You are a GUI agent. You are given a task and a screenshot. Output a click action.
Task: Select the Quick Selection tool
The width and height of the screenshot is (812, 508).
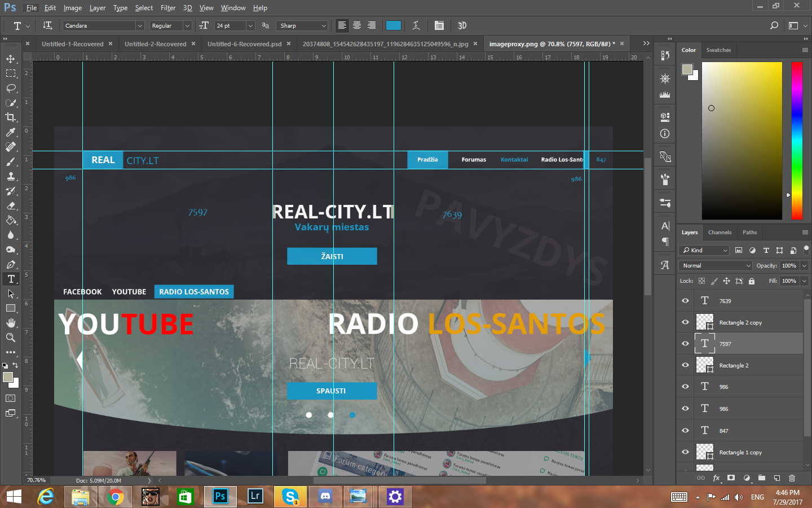[x=11, y=103]
